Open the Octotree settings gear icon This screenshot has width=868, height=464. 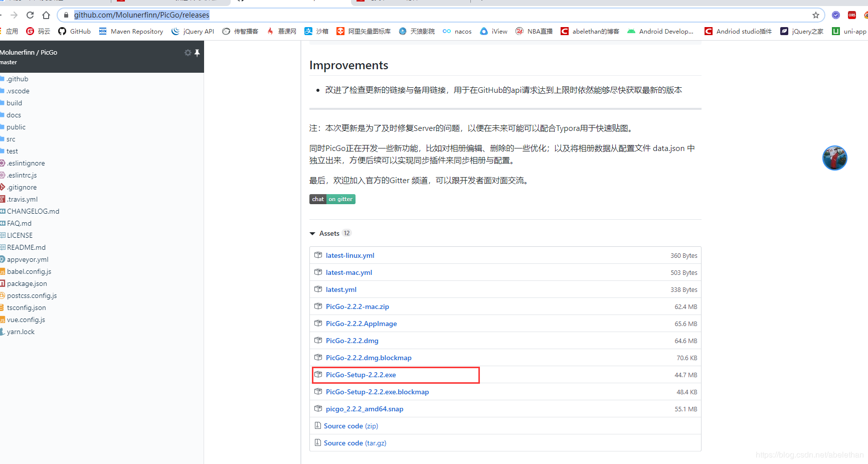coord(188,53)
